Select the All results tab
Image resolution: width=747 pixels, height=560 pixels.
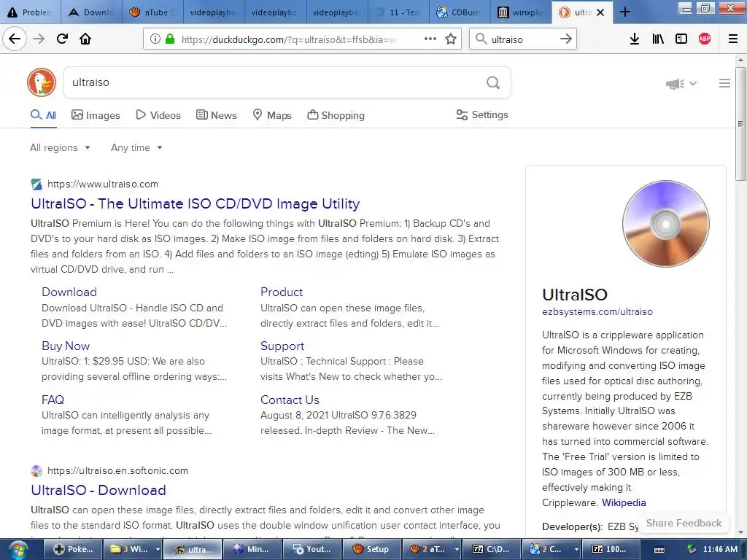point(43,115)
